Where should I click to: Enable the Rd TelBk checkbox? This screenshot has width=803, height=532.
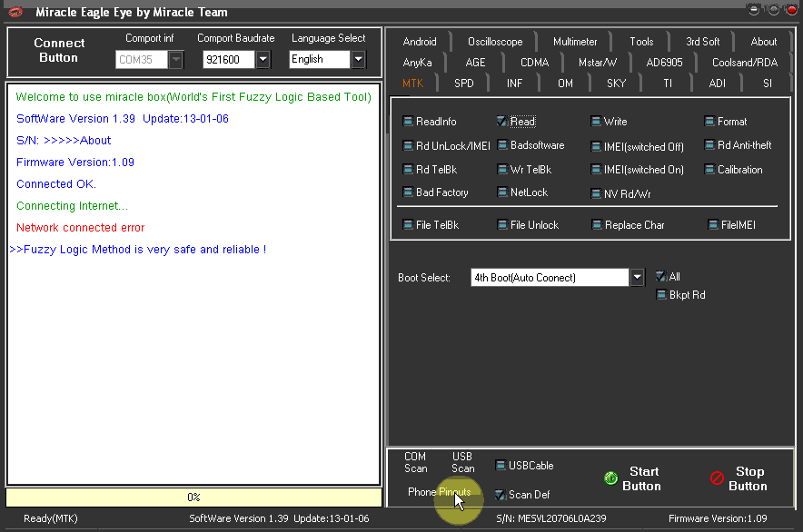coord(408,170)
